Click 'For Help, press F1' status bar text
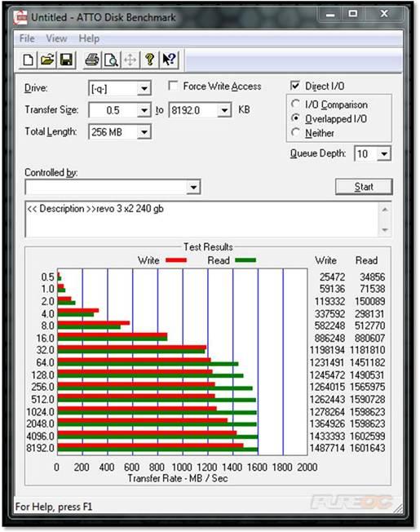The image size is (420, 532). [x=54, y=507]
